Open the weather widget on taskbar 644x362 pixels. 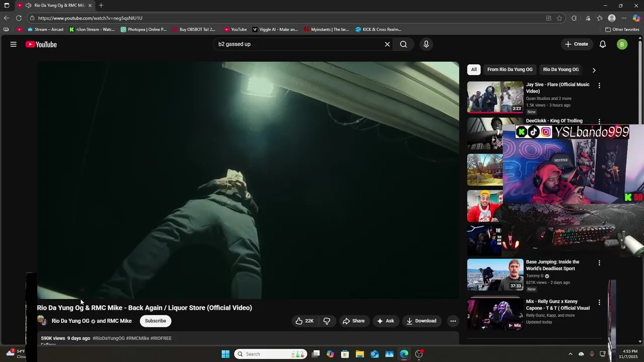pos(15,354)
